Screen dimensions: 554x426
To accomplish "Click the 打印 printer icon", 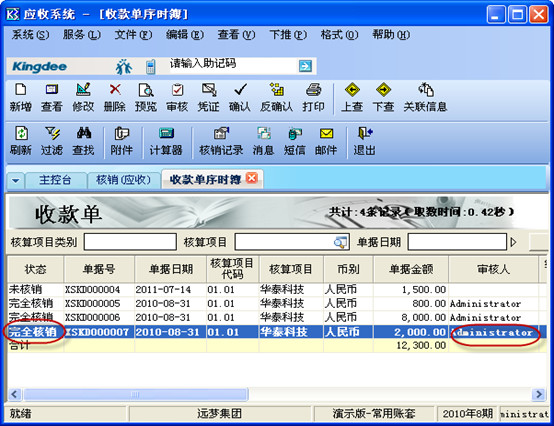I will pos(313,90).
